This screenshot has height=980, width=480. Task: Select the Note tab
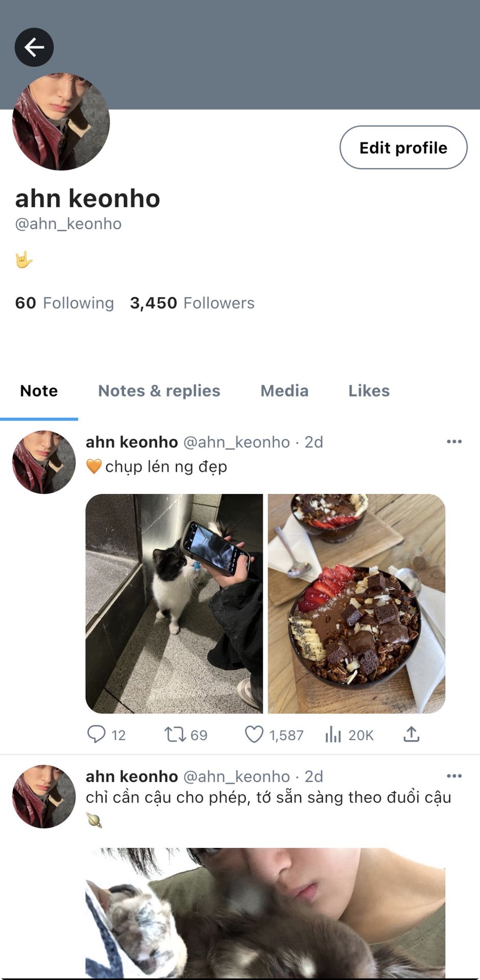(39, 391)
